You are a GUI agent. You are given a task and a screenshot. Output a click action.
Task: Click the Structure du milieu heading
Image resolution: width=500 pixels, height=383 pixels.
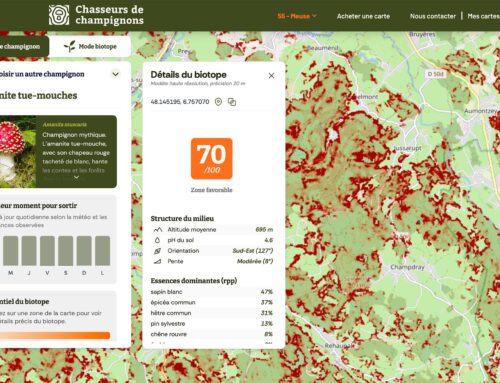coord(182,219)
